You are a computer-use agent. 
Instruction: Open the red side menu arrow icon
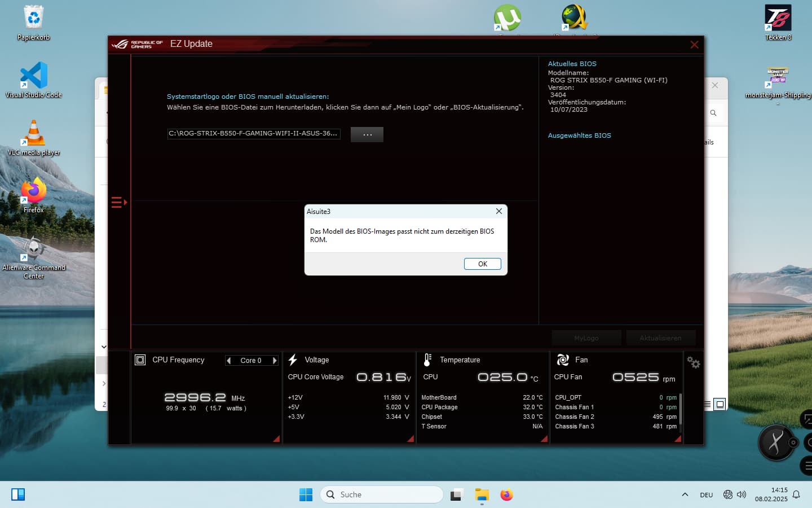(119, 202)
